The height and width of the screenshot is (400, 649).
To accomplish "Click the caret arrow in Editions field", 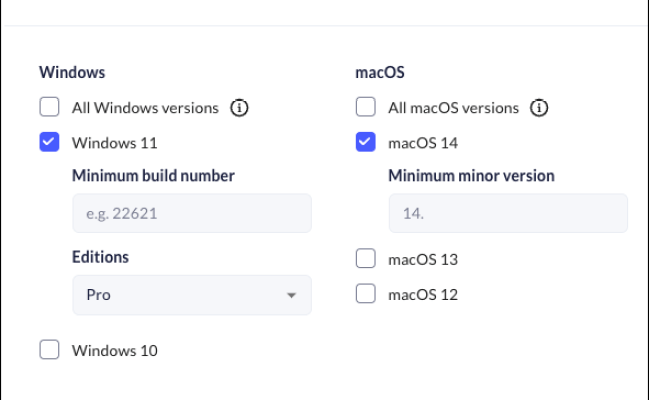I will tap(291, 296).
